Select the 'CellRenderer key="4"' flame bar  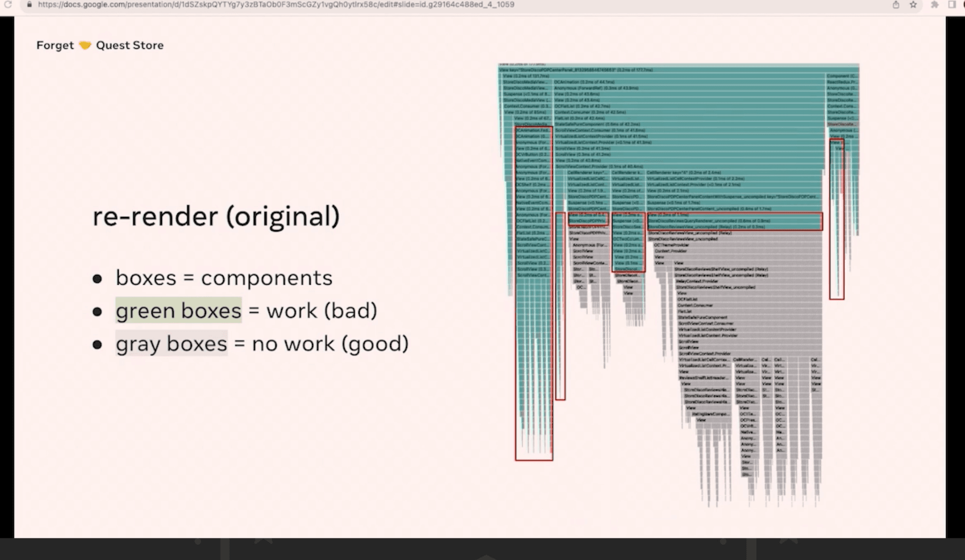(734, 172)
